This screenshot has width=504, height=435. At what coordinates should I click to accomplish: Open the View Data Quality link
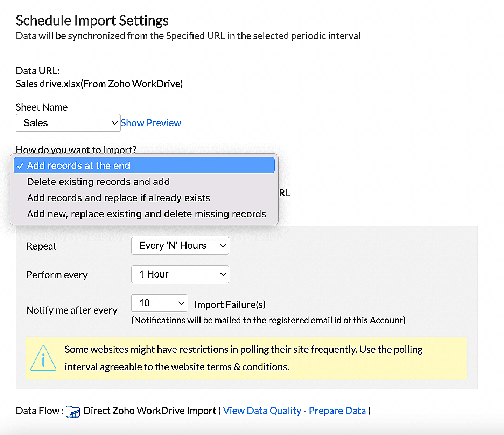pyautogui.click(x=262, y=411)
